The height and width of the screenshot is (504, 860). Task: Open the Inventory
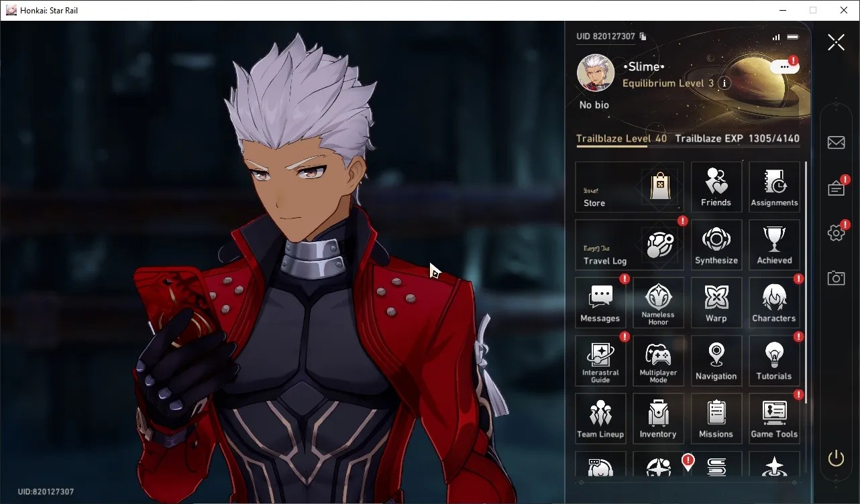(x=658, y=419)
